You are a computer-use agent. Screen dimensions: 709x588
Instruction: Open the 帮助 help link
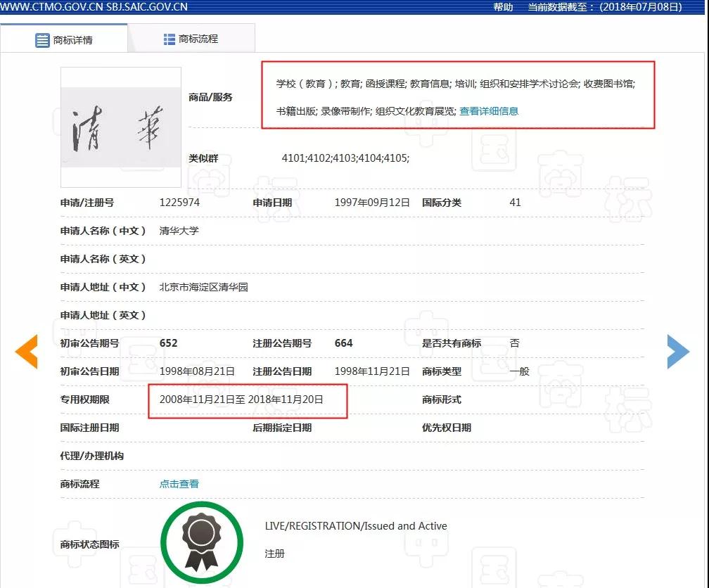coord(503,7)
